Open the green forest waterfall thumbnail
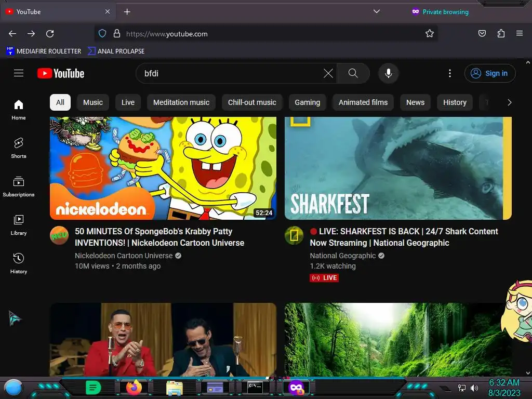532x399 pixels. 398,339
